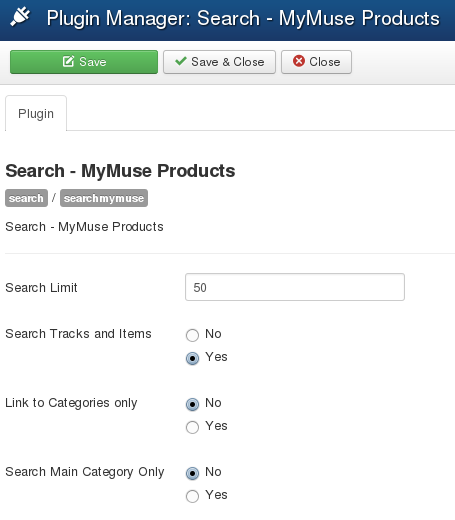The image size is (455, 520).
Task: Click the 'Search Tracks and Items' label
Action: [78, 334]
